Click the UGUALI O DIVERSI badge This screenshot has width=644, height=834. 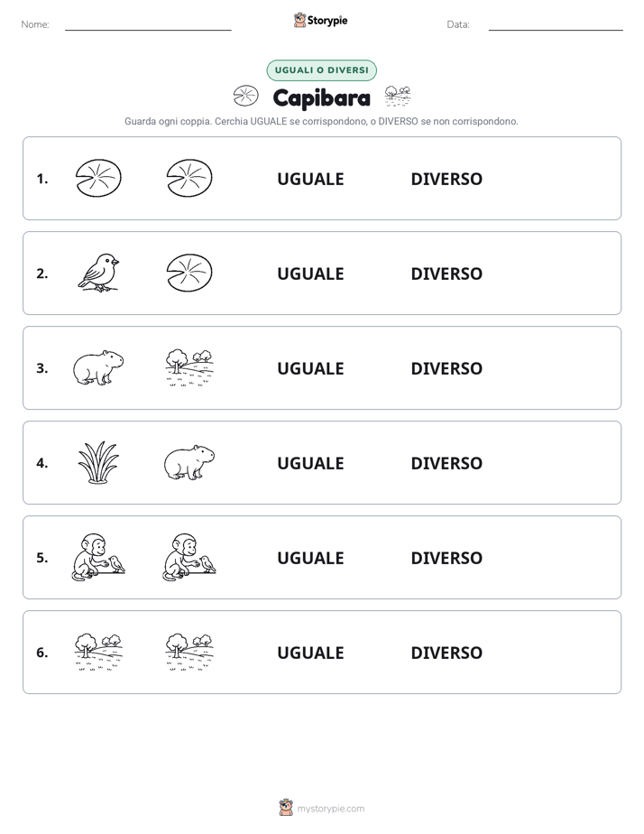pos(321,70)
